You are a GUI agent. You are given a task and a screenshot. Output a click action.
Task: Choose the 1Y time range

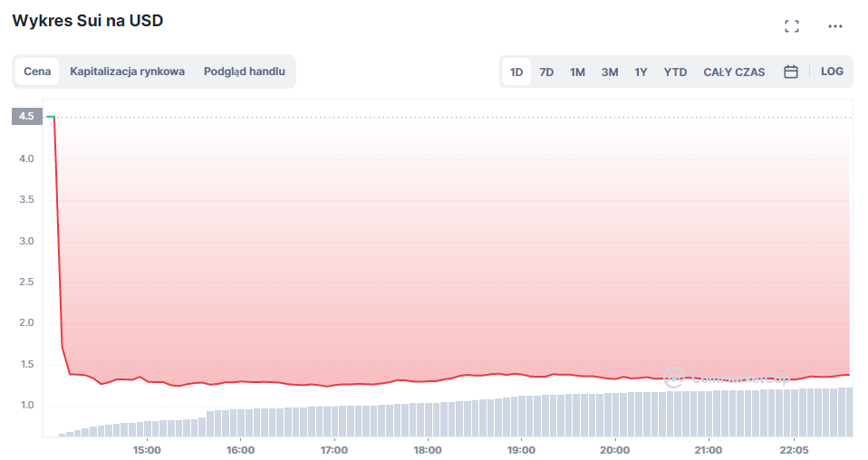pos(641,72)
